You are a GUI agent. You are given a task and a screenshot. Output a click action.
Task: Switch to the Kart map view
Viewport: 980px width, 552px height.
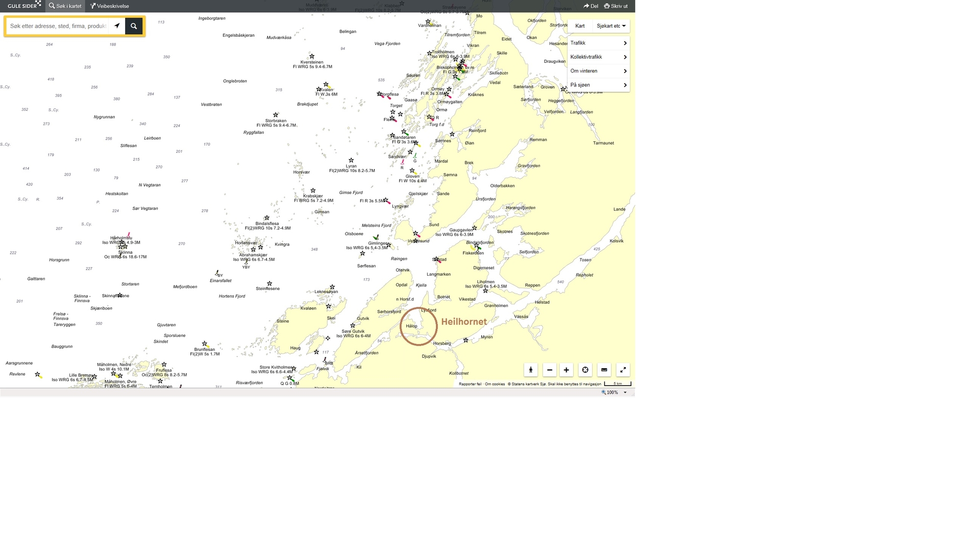click(580, 26)
